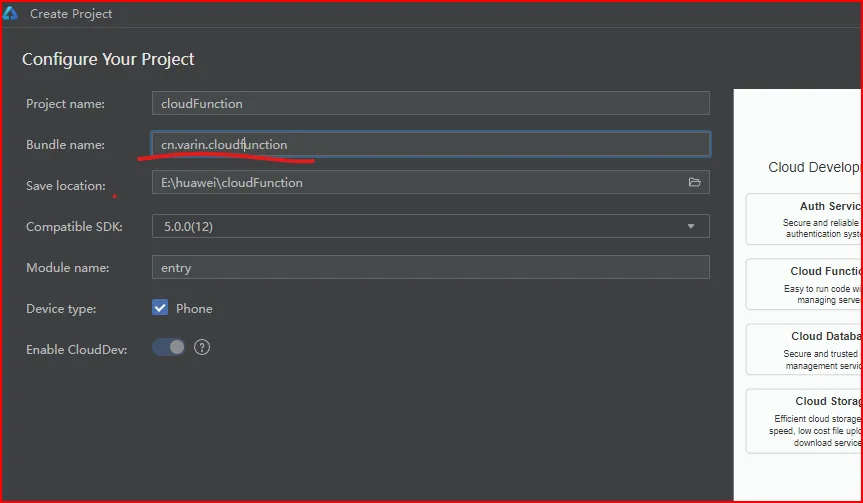Viewport: 863px width, 503px height.
Task: Click the Enable CloudDev label
Action: pos(77,349)
